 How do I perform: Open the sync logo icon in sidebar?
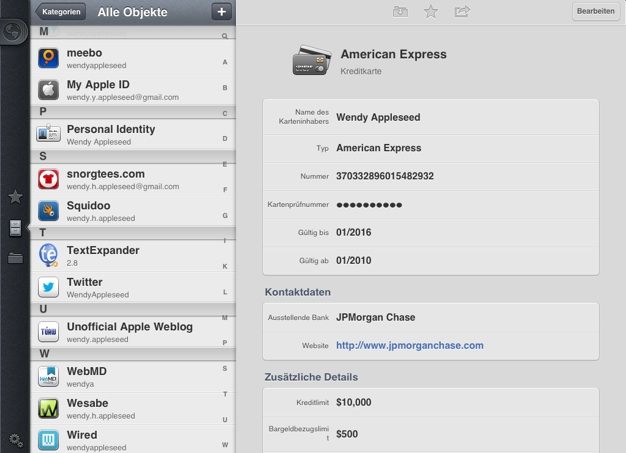tap(14, 31)
